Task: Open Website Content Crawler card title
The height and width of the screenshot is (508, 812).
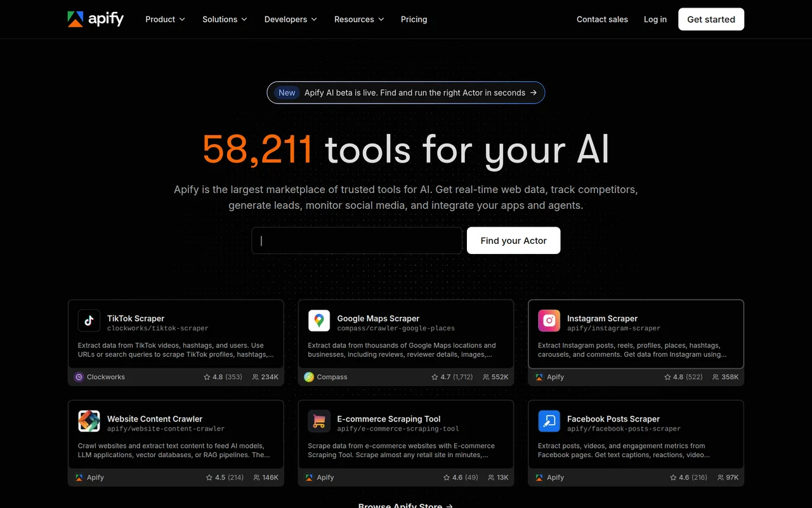Action: click(x=155, y=418)
